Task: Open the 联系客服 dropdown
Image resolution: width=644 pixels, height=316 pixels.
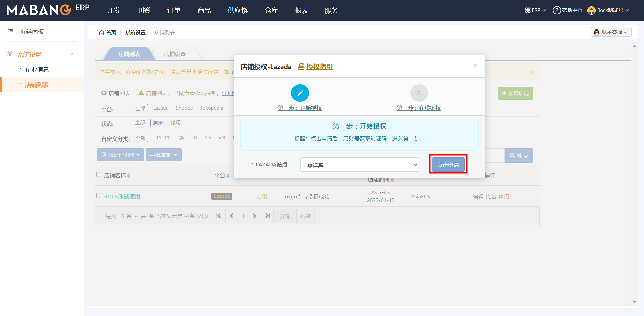Action: [611, 32]
